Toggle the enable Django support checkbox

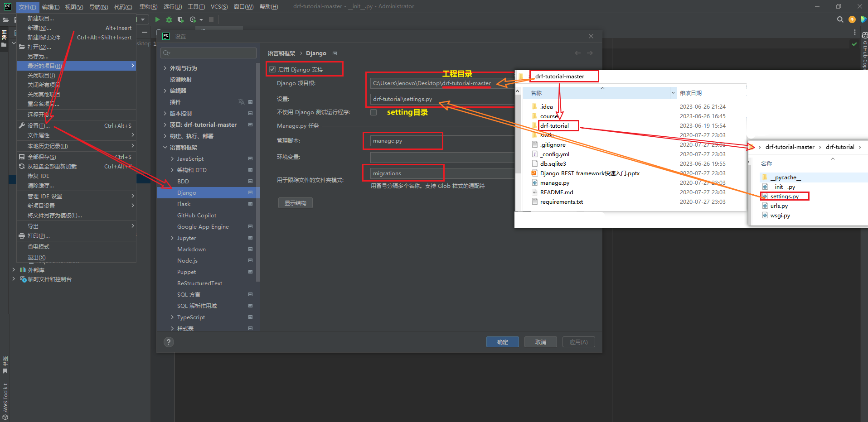coord(272,69)
